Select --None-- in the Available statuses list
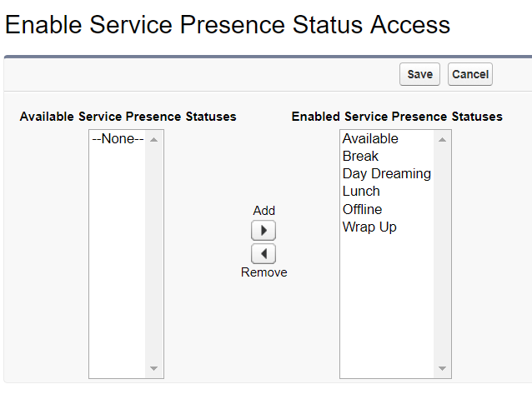Viewport: 532px width, 414px height. (118, 138)
